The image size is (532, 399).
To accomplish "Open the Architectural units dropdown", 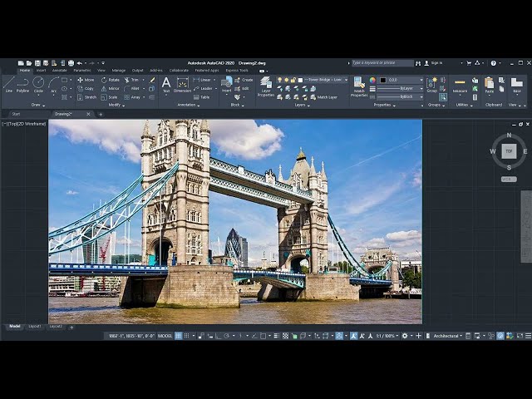I will (448, 336).
